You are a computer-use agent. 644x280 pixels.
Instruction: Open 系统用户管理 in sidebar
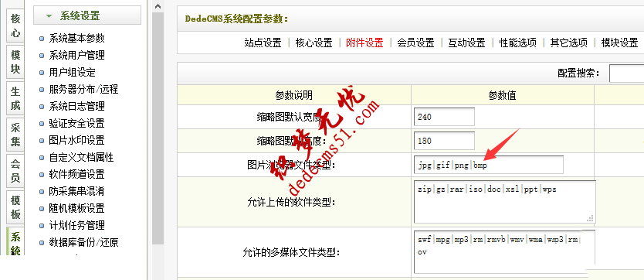click(76, 55)
